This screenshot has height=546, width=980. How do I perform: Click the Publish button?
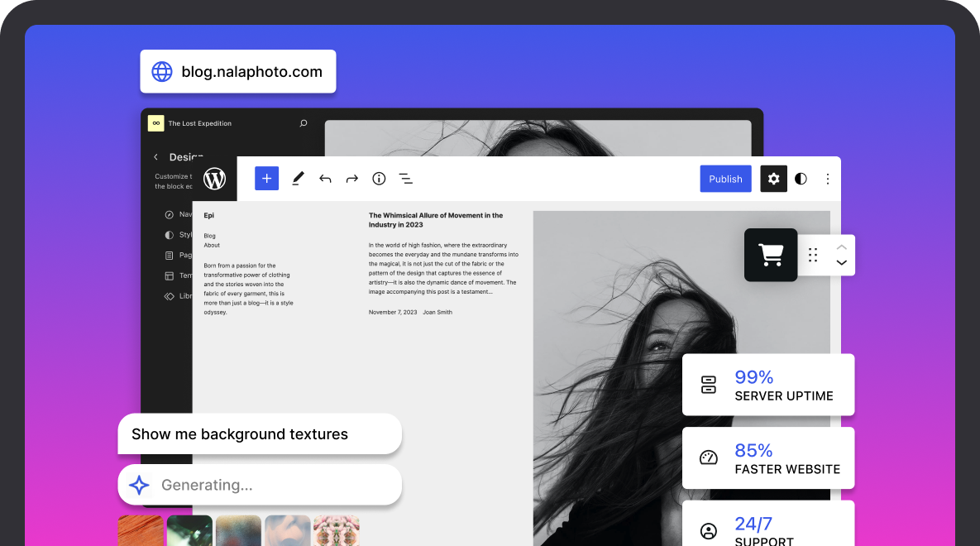pyautogui.click(x=725, y=179)
